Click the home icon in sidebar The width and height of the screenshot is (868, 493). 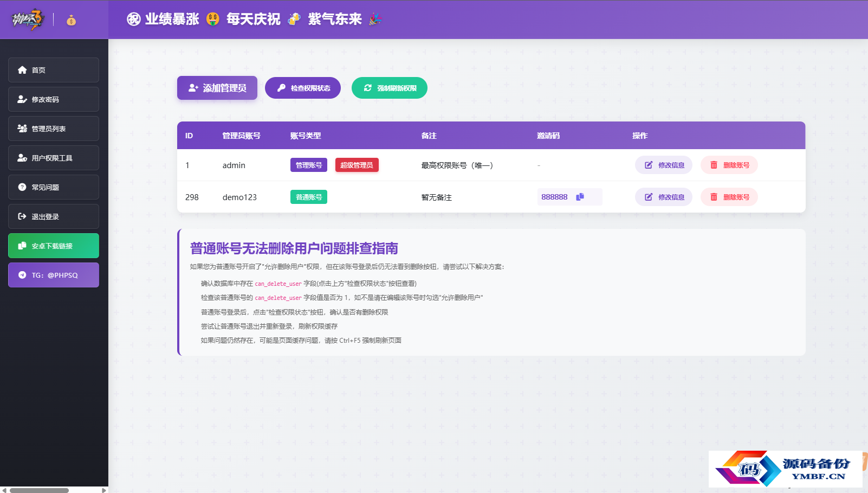[x=22, y=70]
